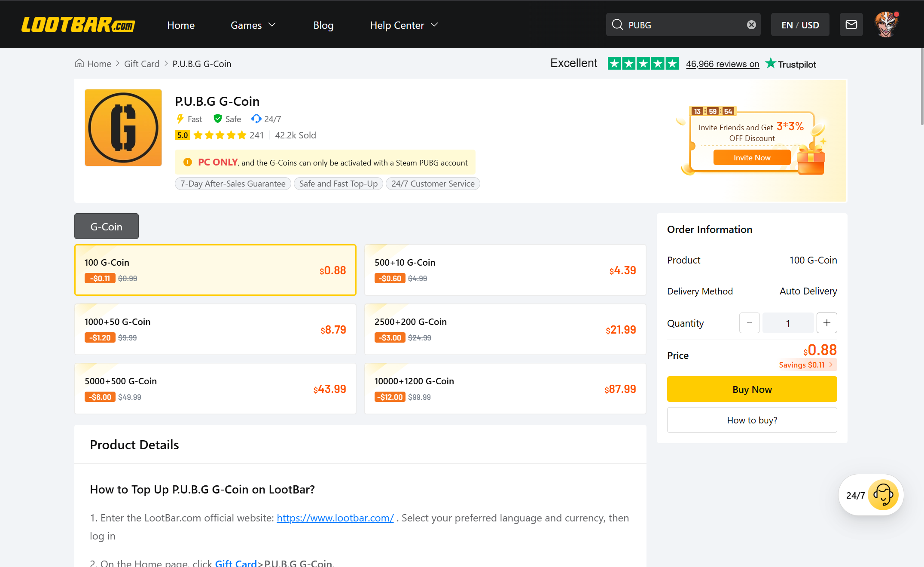Viewport: 924px width, 567px height.
Task: Click the product's yellow rating stars
Action: tap(220, 135)
